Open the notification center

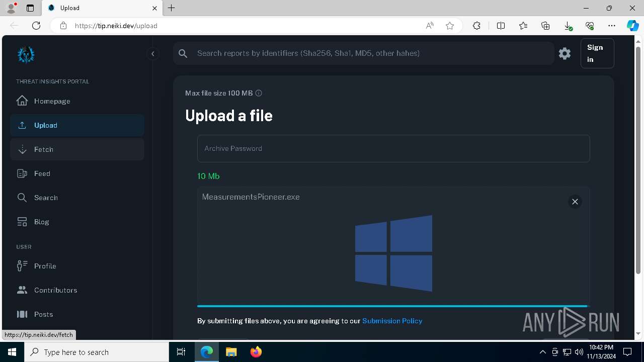point(627,352)
